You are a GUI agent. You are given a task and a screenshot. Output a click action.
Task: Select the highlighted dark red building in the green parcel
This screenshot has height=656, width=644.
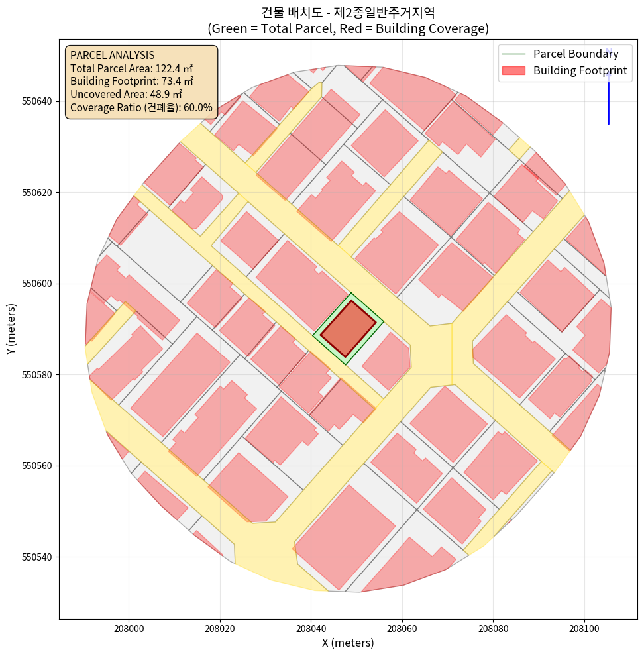348,329
